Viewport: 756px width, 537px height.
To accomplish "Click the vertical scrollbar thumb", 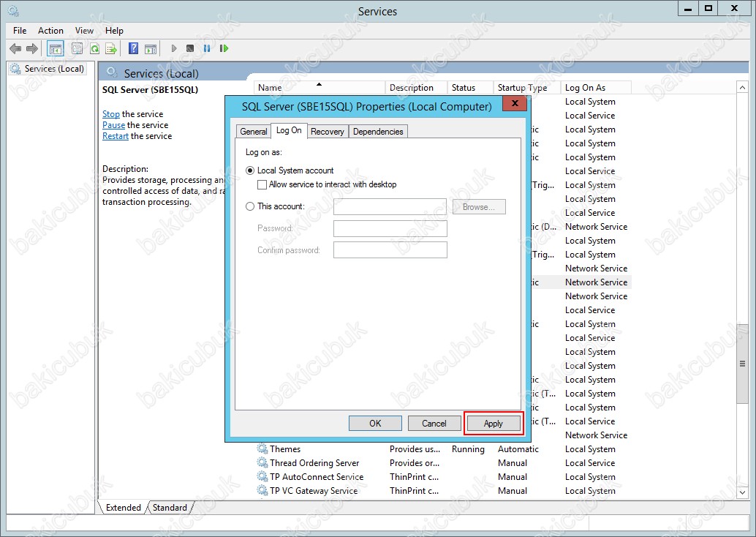I will [x=742, y=364].
